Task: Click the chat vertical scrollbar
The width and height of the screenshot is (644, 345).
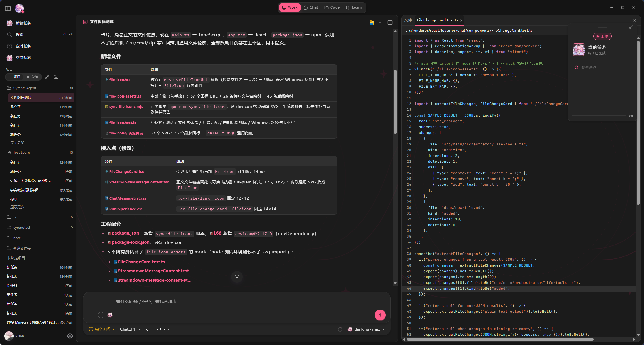Action: pos(395,102)
